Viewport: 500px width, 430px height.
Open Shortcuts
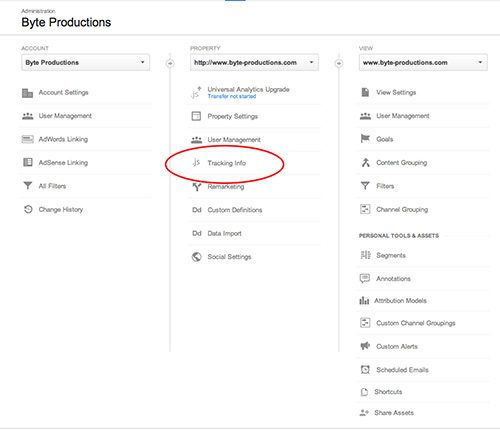click(388, 392)
